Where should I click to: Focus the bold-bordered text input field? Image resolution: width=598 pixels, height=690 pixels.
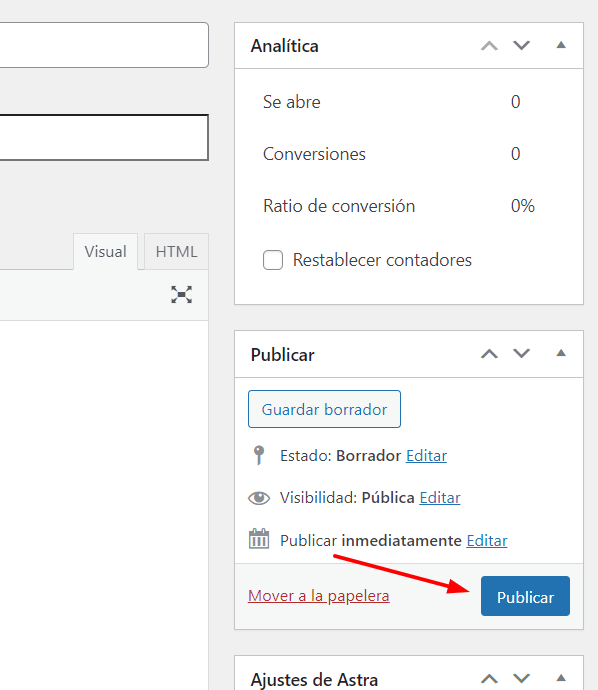tap(104, 137)
